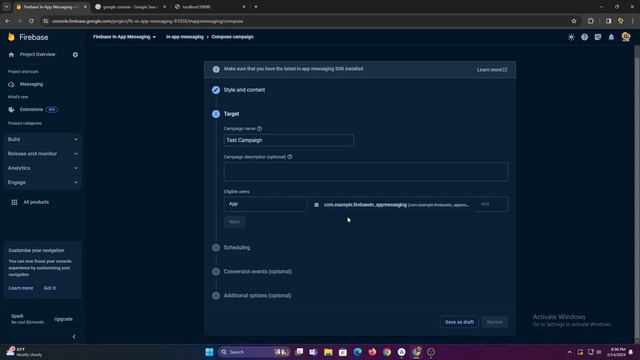640x360 pixels.
Task: Open Microsoft Edge from taskbar
Action: pos(358,352)
